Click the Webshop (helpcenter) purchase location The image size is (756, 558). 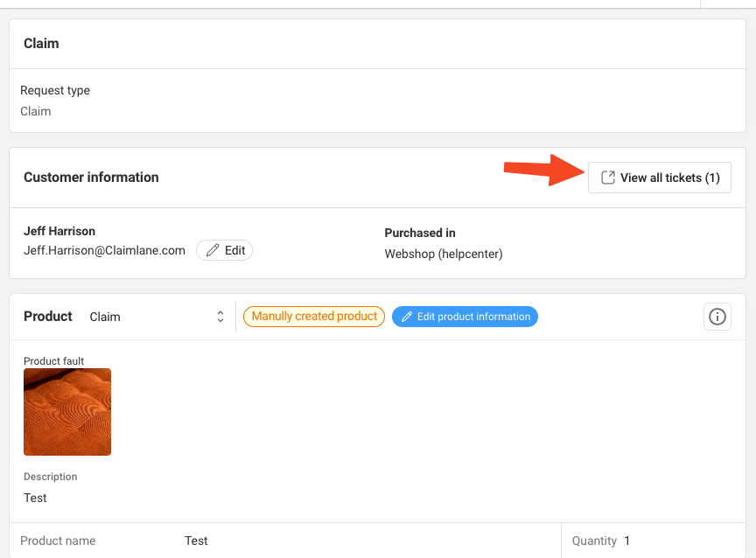pos(444,254)
